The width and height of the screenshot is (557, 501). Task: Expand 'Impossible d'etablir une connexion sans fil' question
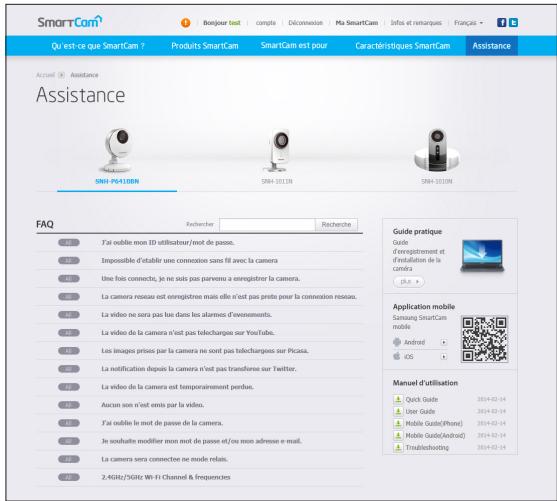(x=189, y=261)
